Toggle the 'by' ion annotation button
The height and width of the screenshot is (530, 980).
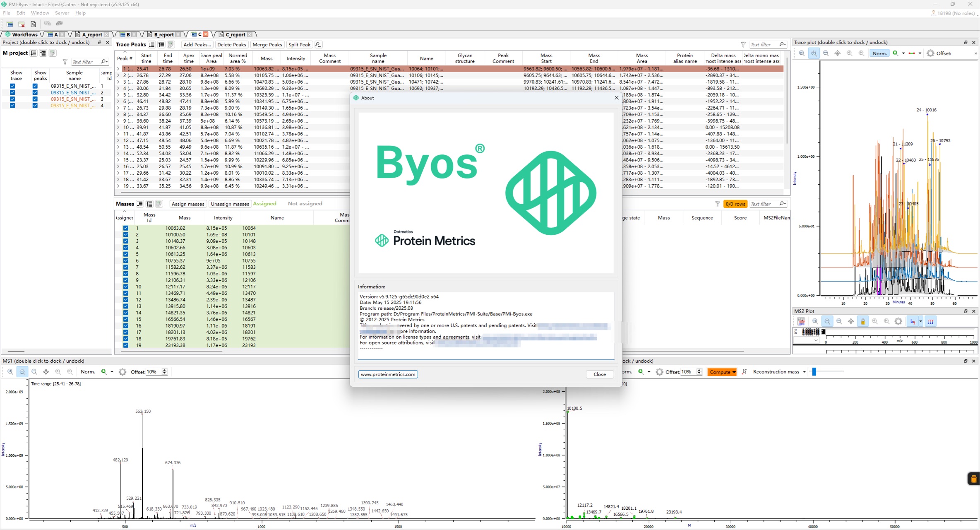[913, 321]
